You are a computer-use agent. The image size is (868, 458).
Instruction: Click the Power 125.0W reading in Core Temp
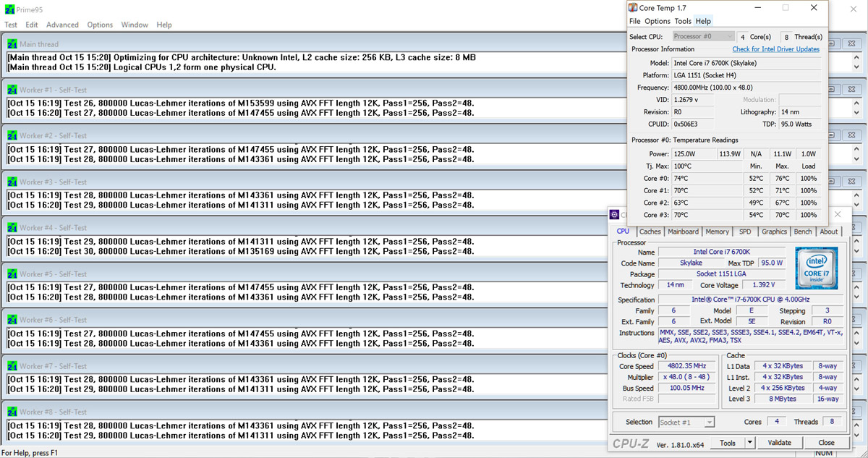click(x=694, y=153)
